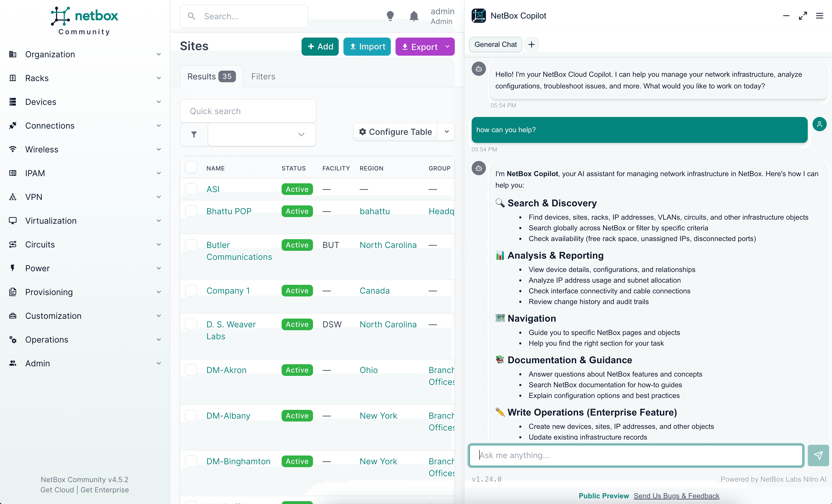The image size is (832, 504).
Task: Expand the Connections menu chevron
Action: click(159, 126)
